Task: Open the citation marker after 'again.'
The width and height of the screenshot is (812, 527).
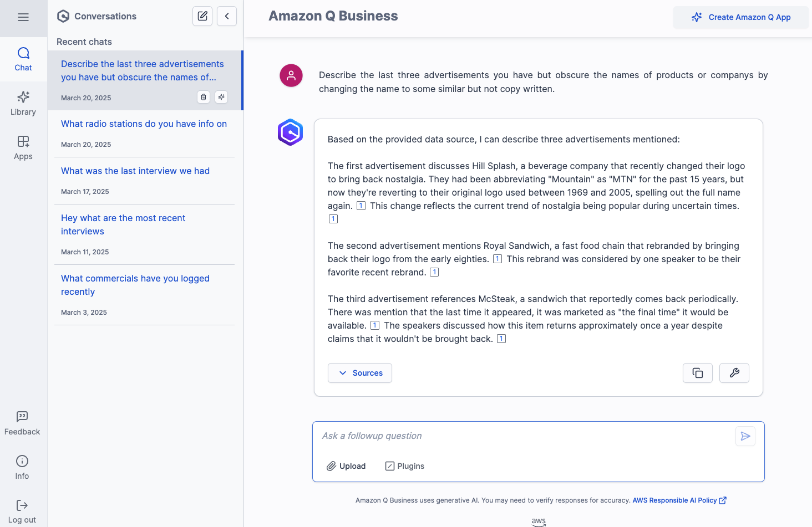Action: pos(361,206)
